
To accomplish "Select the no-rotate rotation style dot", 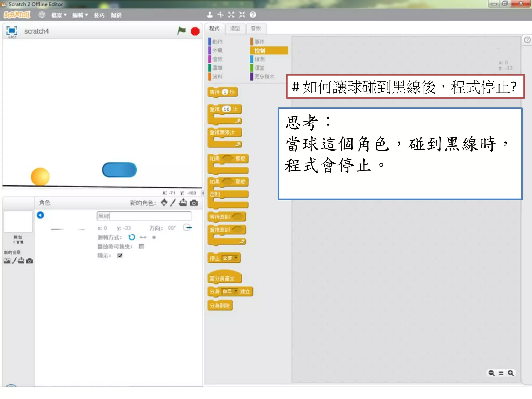I will point(154,237).
